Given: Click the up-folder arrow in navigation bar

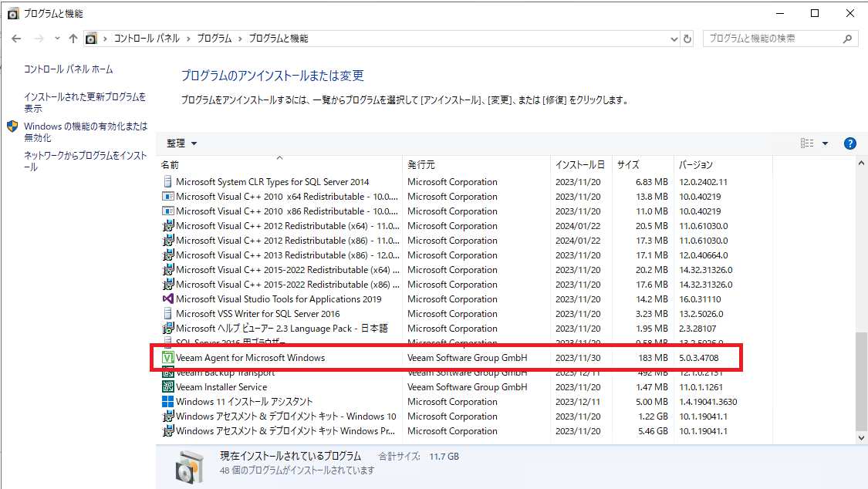Looking at the screenshot, I should tap(73, 39).
